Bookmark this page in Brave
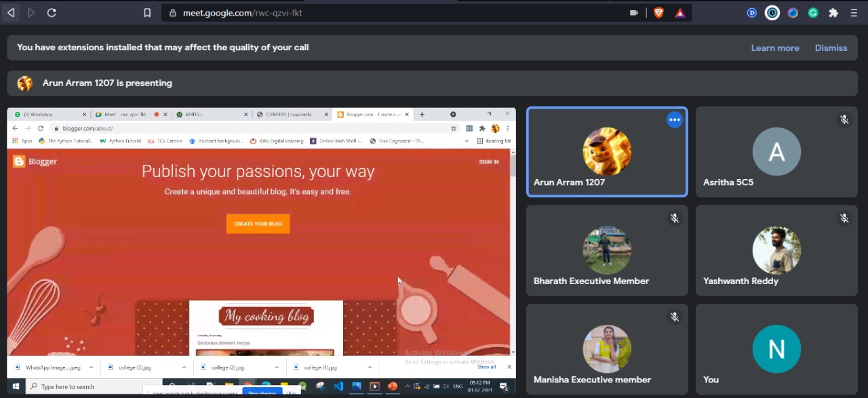This screenshot has height=398, width=868. tap(147, 12)
